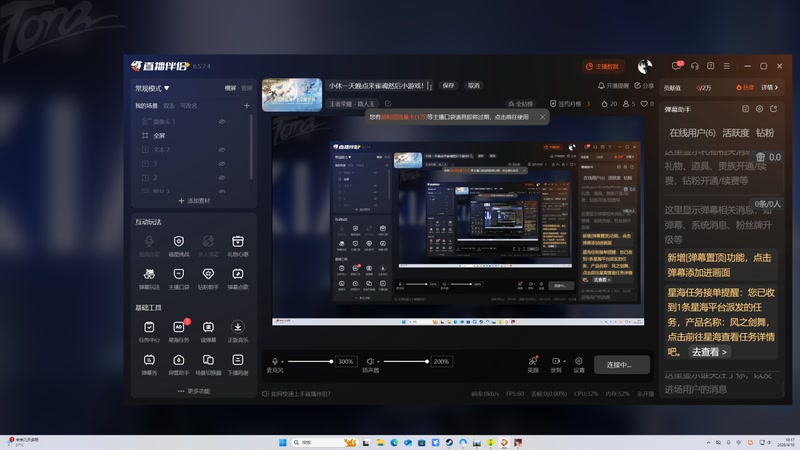Screen dimensions: 800x450
Task: Toggle the speaker 扬声器 mute icon
Action: (370, 361)
